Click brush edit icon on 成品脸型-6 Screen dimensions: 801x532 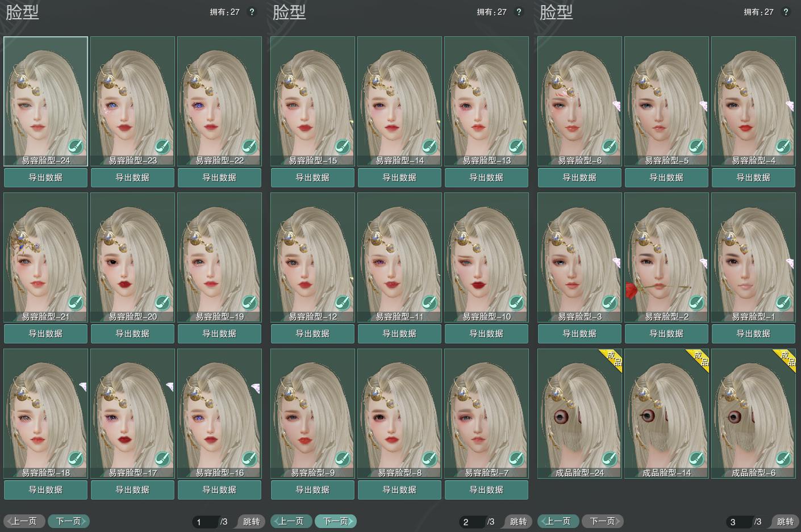[x=783, y=459]
